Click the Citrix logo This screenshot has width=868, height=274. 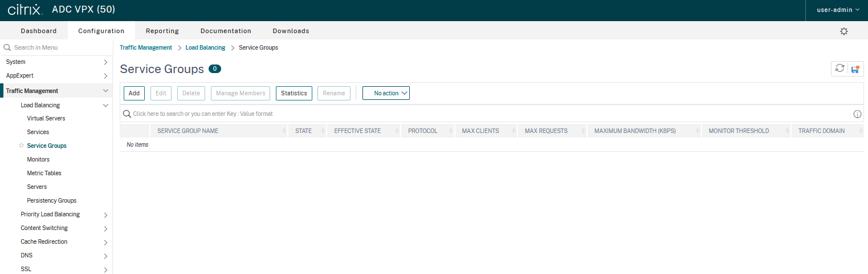tap(25, 10)
